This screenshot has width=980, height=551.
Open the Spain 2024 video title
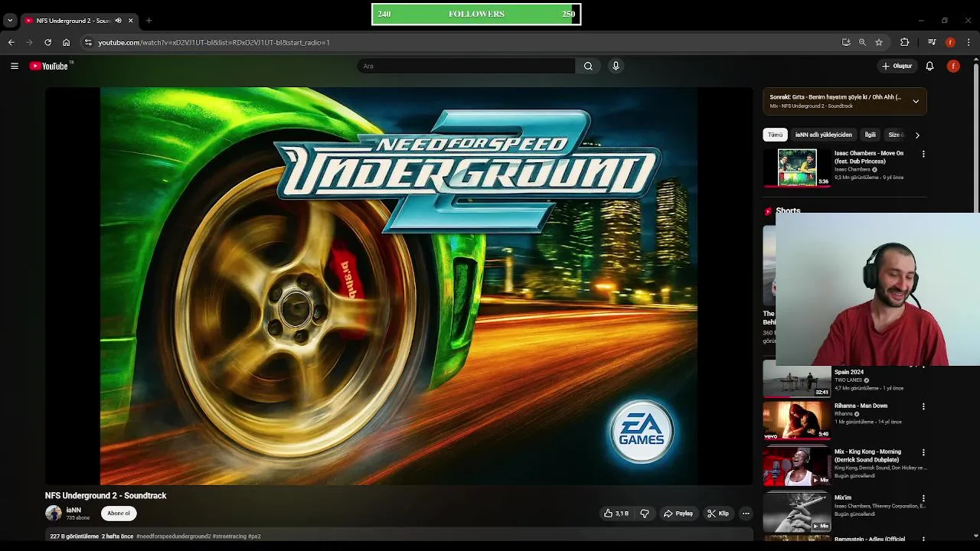849,372
